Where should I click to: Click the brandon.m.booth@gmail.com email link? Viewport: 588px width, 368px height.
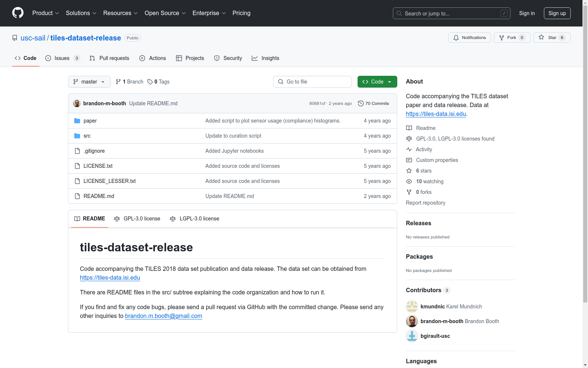[x=164, y=316]
